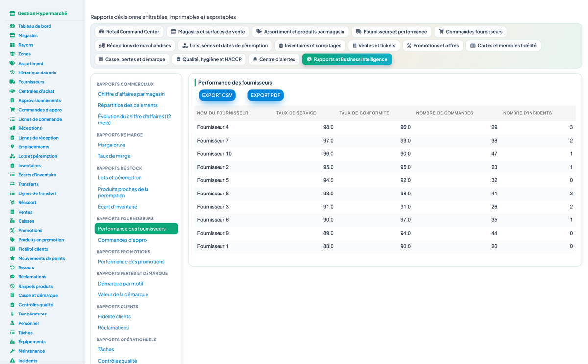Click the Centrales d'achat handshake icon
This screenshot has width=588, height=364.
[x=12, y=91]
